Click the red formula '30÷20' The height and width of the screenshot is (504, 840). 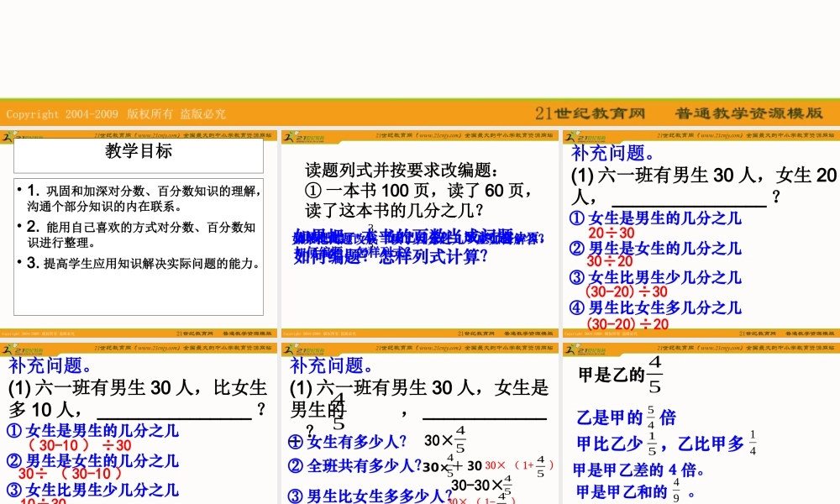click(x=610, y=261)
